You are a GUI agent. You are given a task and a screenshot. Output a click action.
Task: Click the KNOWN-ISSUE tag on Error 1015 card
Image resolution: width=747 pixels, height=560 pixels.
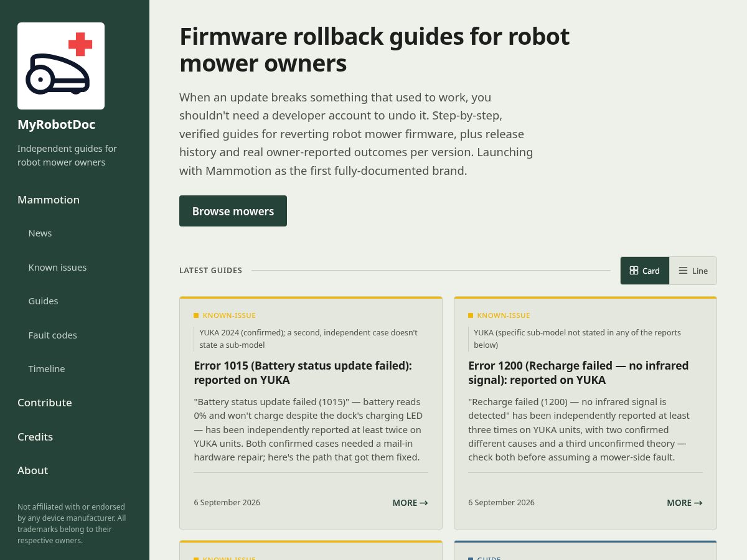click(225, 315)
